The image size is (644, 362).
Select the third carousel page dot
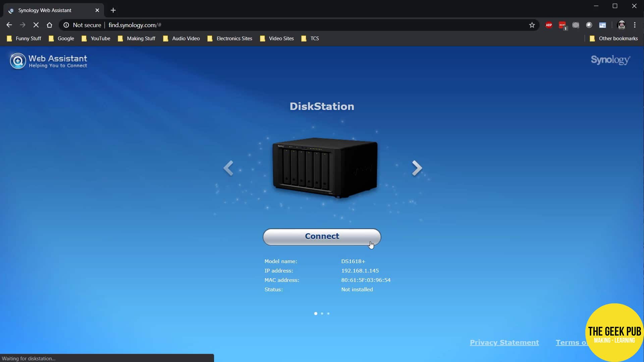pos(328,313)
